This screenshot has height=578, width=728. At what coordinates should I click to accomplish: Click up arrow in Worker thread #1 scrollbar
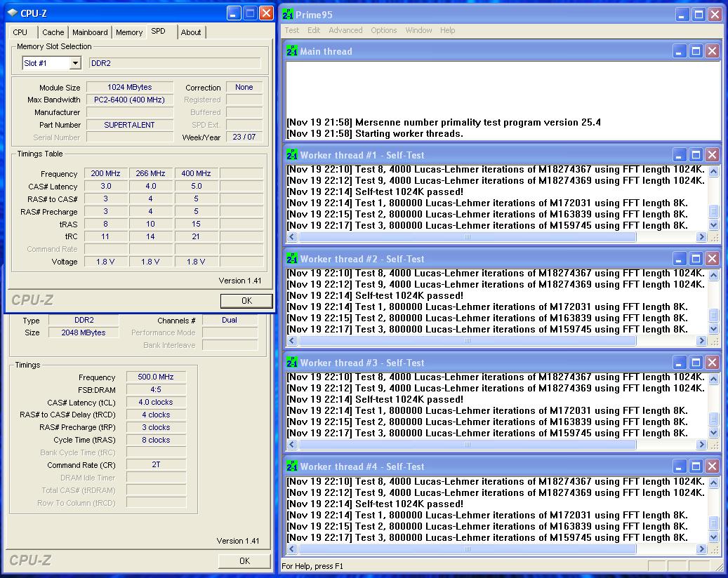point(713,171)
